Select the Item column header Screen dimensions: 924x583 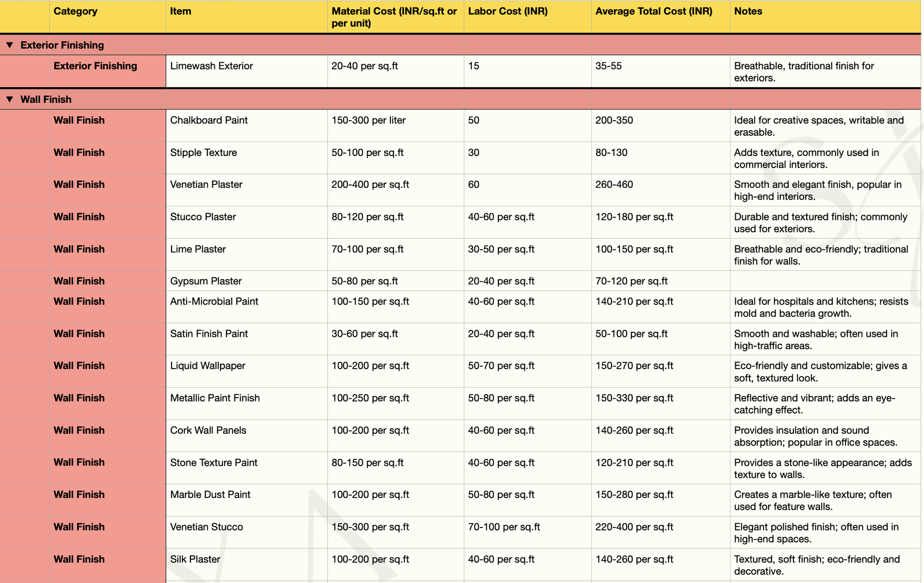[181, 12]
